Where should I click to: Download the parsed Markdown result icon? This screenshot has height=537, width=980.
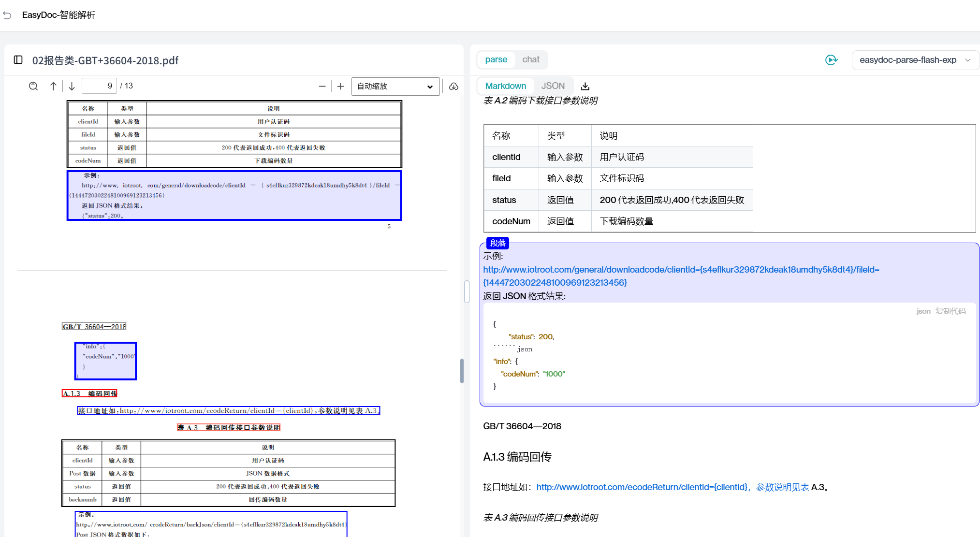[x=585, y=86]
